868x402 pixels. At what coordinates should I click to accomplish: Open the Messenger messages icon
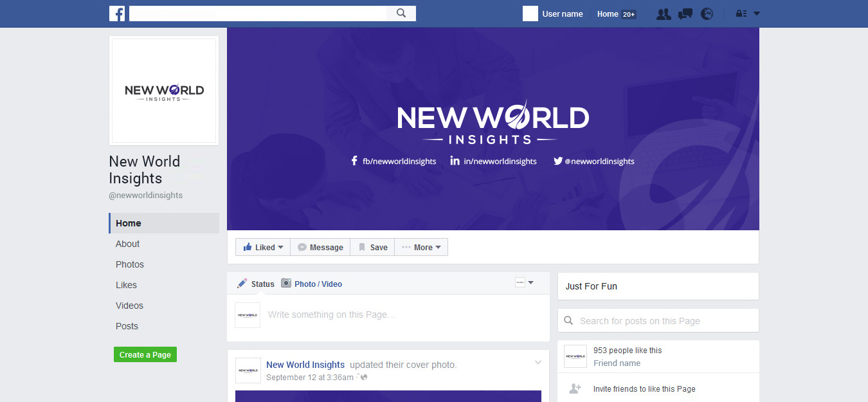pos(685,14)
